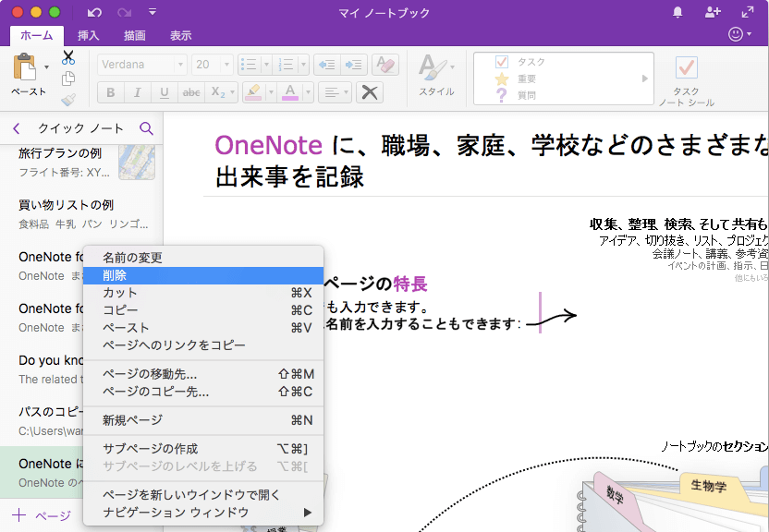This screenshot has height=532, width=769.
Task: Choose カット in context menu
Action: [x=203, y=293]
